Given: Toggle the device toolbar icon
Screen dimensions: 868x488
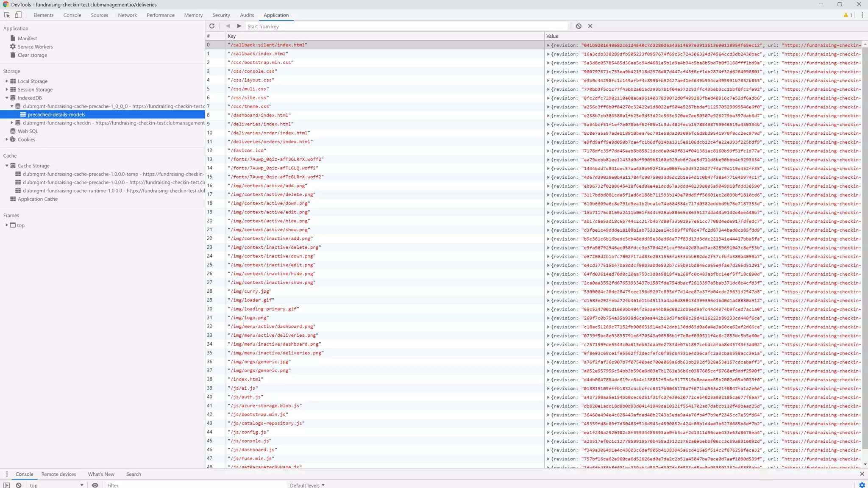Looking at the screenshot, I should click(18, 15).
